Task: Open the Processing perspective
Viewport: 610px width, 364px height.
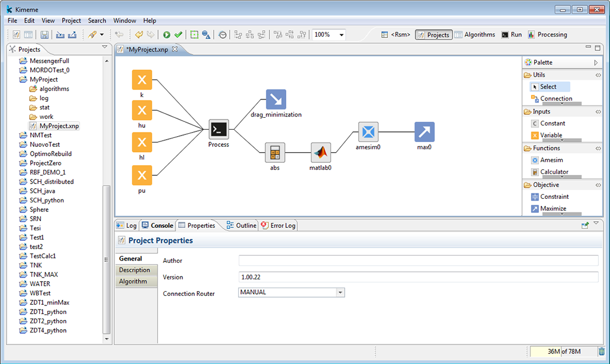Action: pyautogui.click(x=547, y=34)
